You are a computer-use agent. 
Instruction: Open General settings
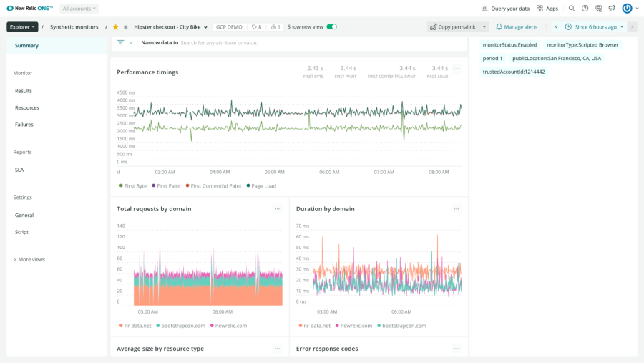pyautogui.click(x=24, y=215)
